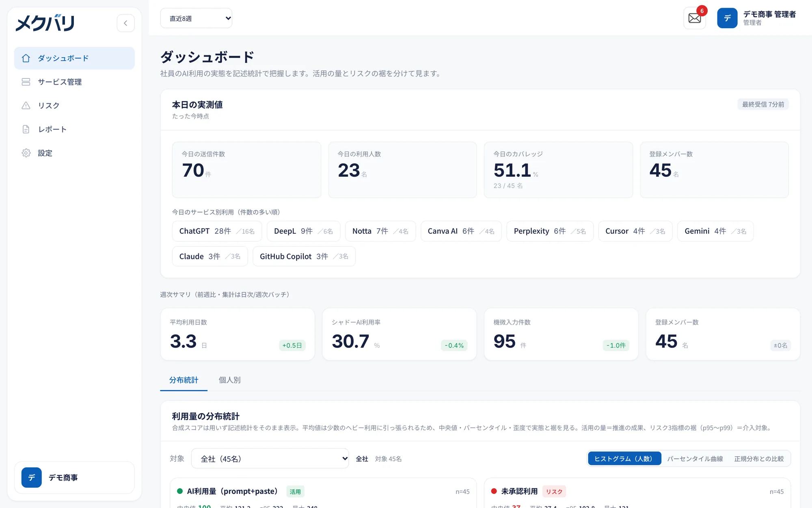Click the 設定 gear icon
This screenshot has height=508, width=812.
(x=26, y=153)
